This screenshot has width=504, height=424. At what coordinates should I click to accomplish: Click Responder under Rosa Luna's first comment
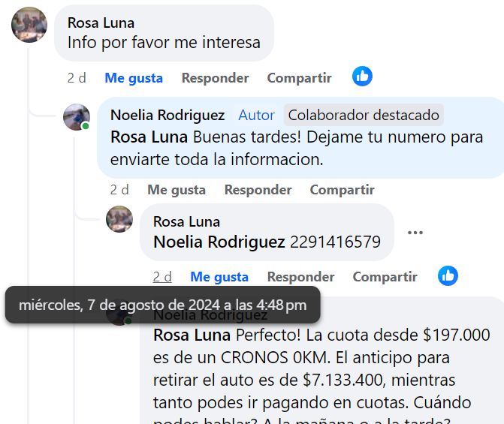click(x=215, y=78)
